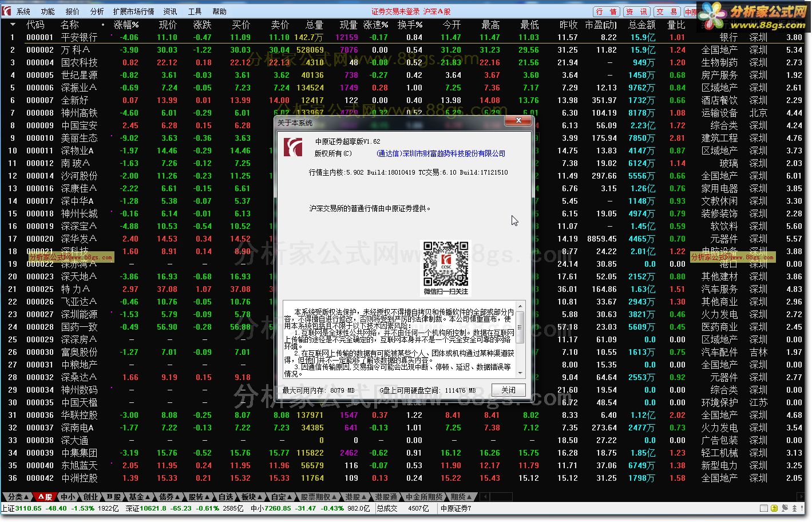Viewport: 812px width, 522px height.
Task: Select the 中集集团 stock name
Action: tap(79, 453)
